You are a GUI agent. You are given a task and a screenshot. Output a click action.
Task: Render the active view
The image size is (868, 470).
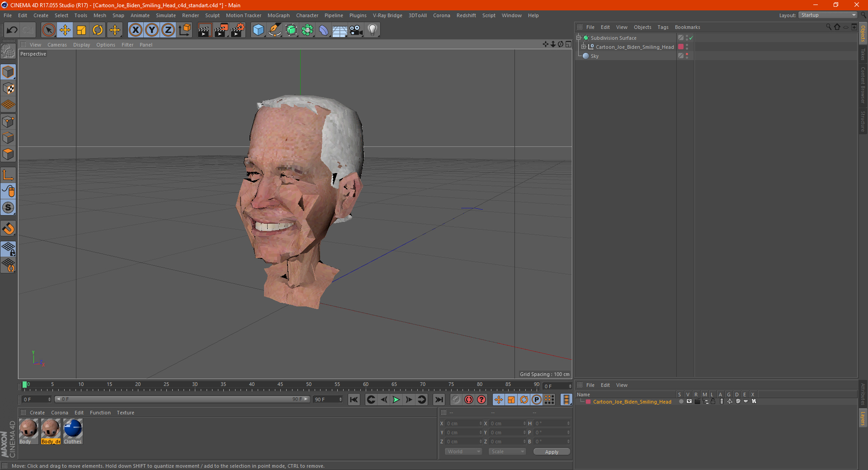tap(204, 30)
